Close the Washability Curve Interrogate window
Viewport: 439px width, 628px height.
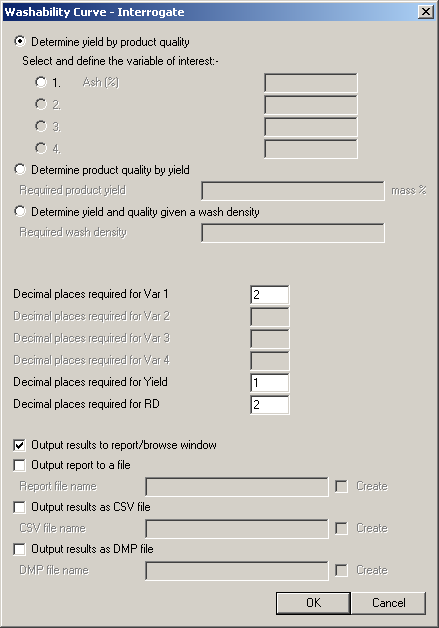point(426,12)
